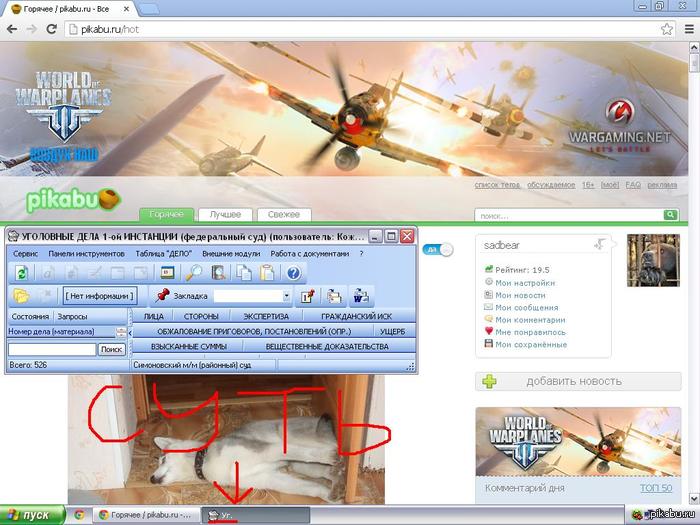700x525 pixels.
Task: Open the СТОРОНЫ section tab
Action: coord(201,317)
